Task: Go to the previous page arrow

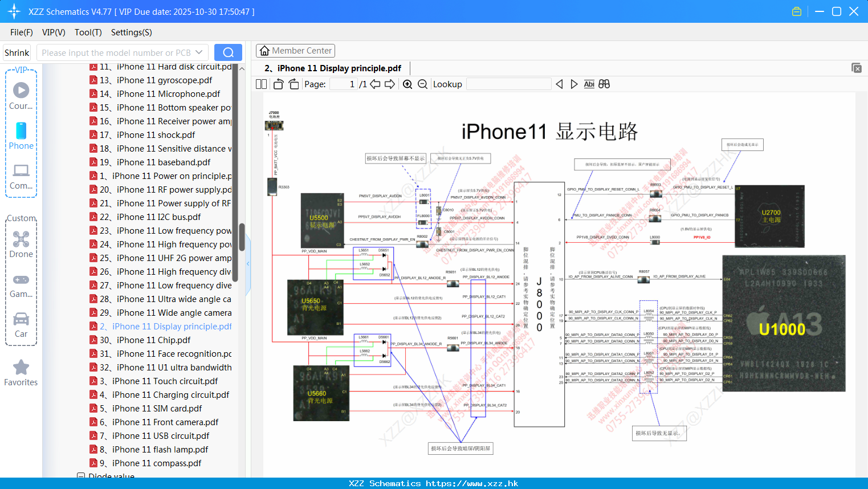Action: click(375, 84)
